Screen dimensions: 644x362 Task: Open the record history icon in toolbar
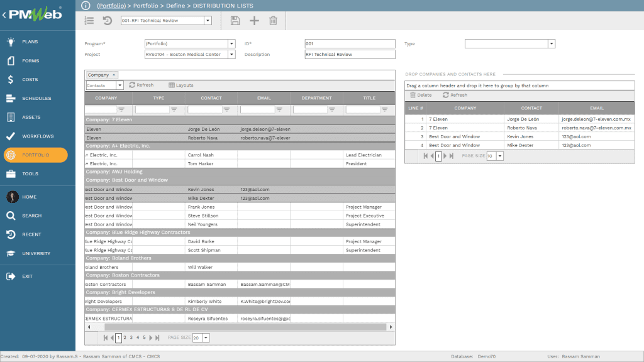tap(107, 21)
